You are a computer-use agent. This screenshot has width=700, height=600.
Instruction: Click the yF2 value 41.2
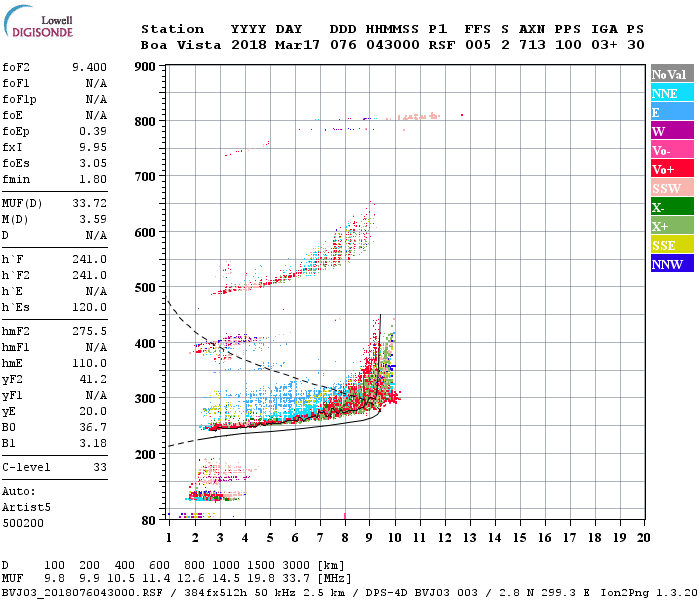(93, 379)
